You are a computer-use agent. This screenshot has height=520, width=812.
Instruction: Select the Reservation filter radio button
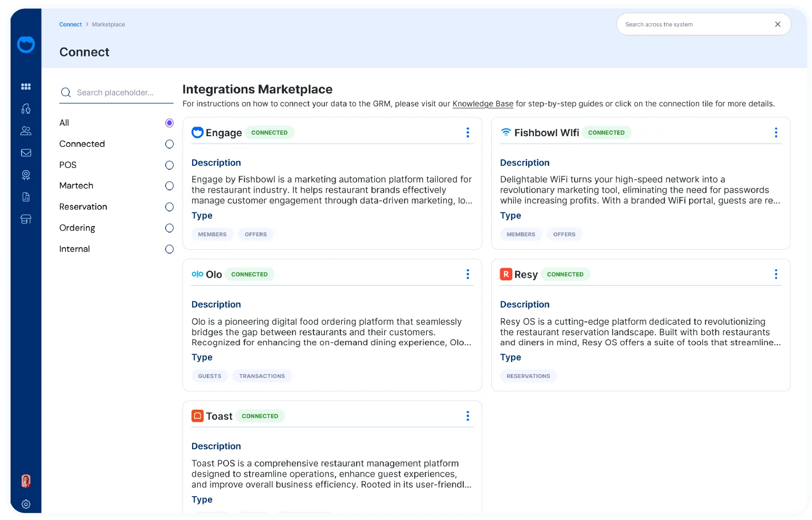pos(169,207)
